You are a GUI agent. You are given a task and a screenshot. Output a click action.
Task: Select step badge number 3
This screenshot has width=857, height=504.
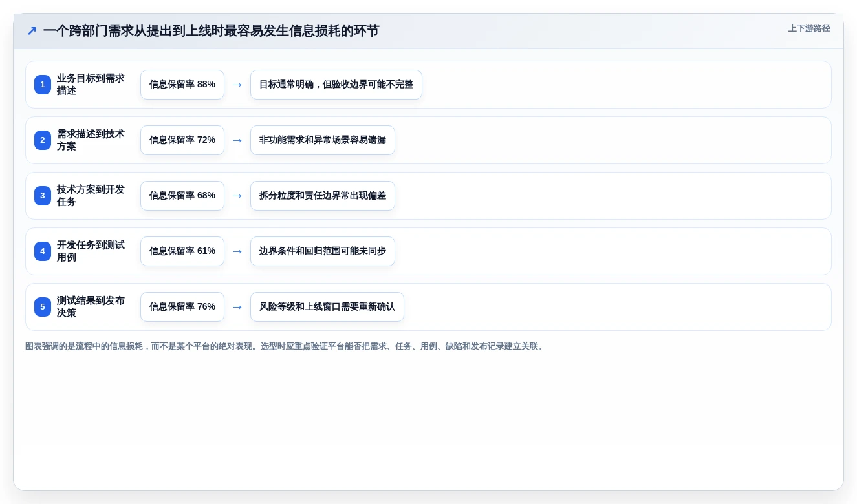pos(43,196)
